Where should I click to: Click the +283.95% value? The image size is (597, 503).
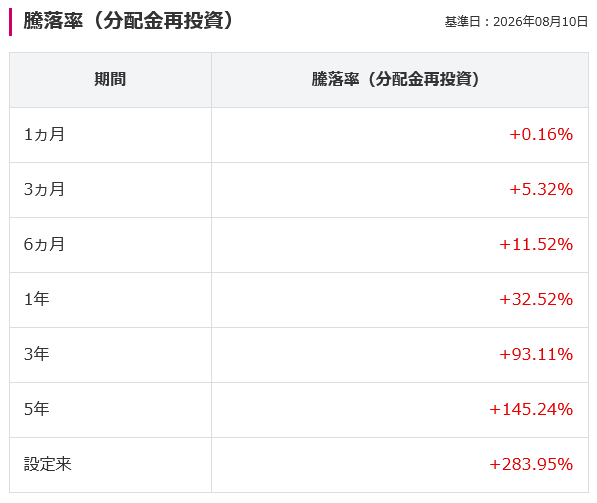531,464
